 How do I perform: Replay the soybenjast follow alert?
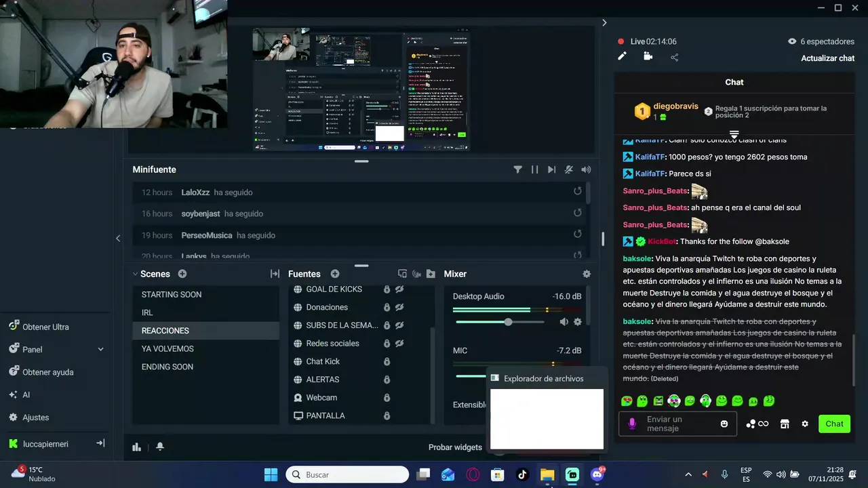578,213
